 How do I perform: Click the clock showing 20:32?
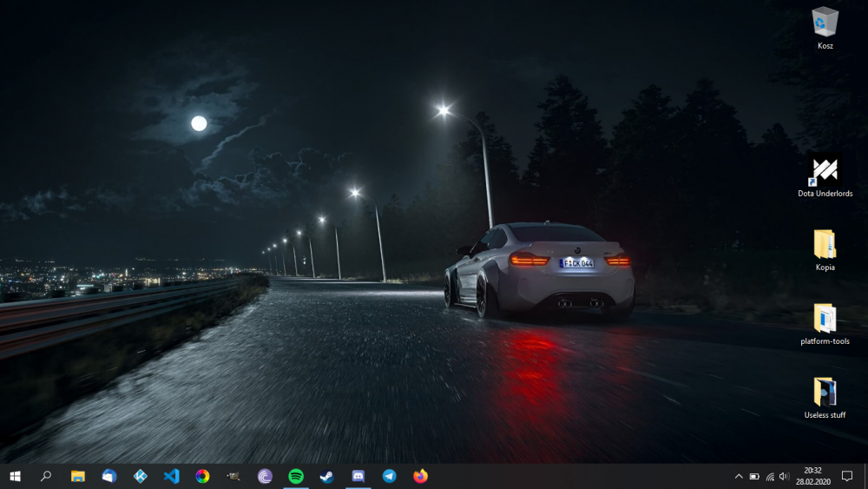pos(814,476)
